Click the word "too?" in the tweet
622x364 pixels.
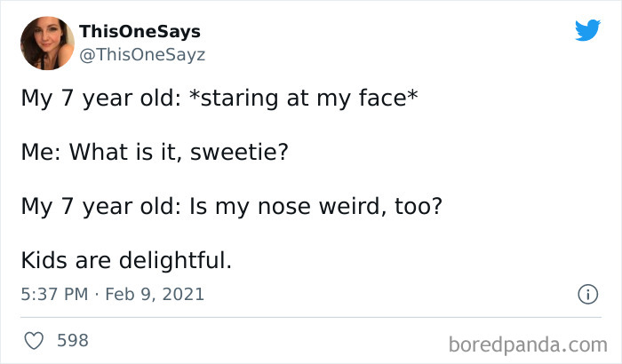(412, 206)
